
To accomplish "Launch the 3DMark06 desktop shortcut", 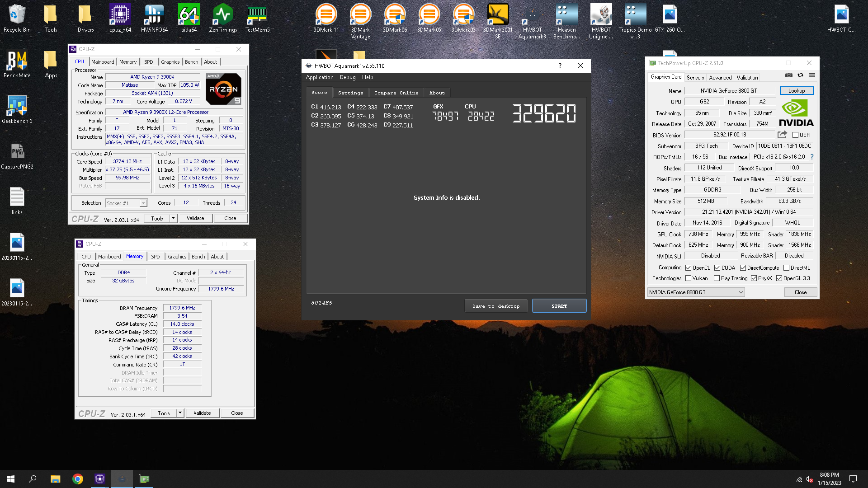I will 395,19.
